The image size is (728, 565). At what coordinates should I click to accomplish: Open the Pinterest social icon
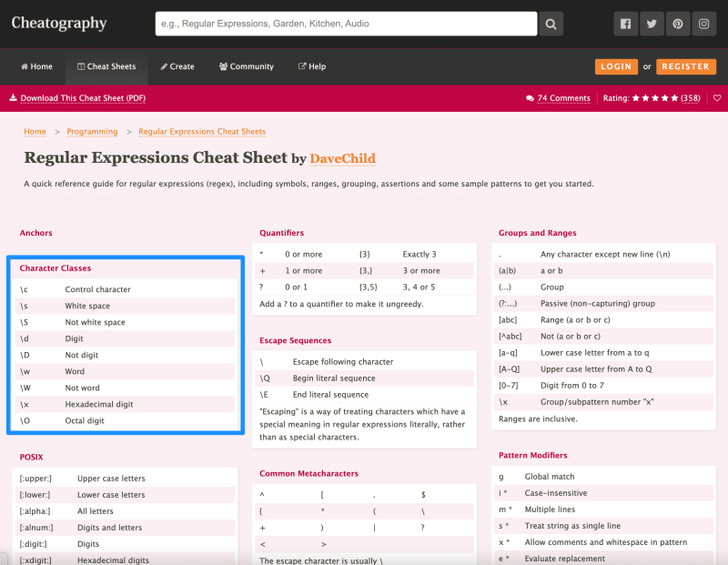[677, 24]
